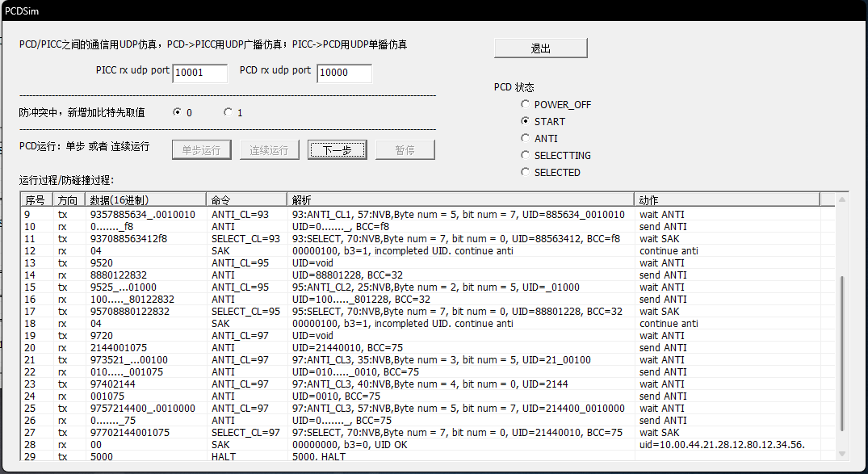Set anti-collision bit priority to 1
The height and width of the screenshot is (474, 868).
coord(228,112)
